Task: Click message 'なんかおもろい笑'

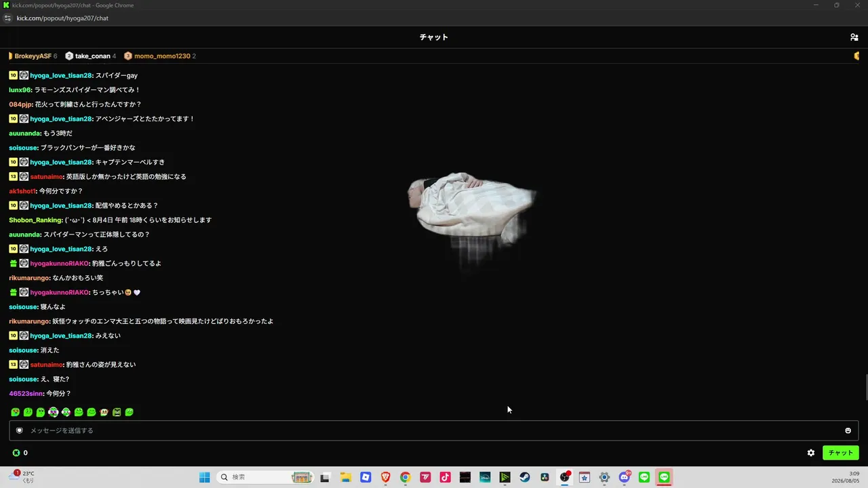Action: click(78, 278)
